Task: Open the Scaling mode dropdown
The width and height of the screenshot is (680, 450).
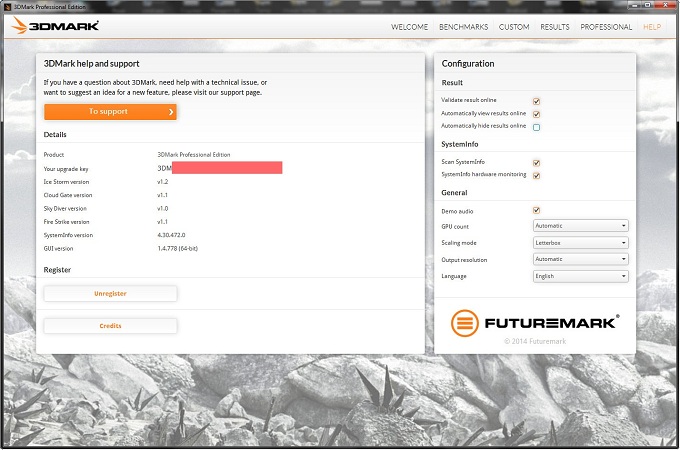Action: coord(581,243)
